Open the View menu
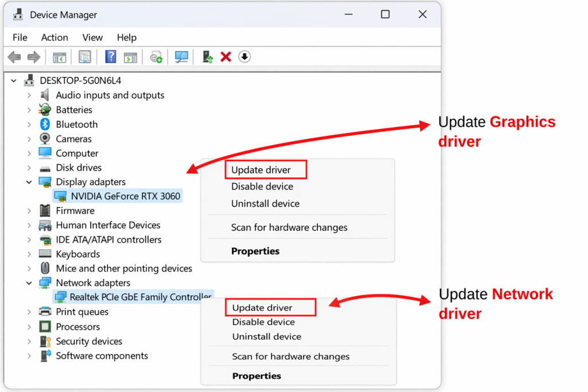The width and height of the screenshot is (588, 392). coord(92,37)
